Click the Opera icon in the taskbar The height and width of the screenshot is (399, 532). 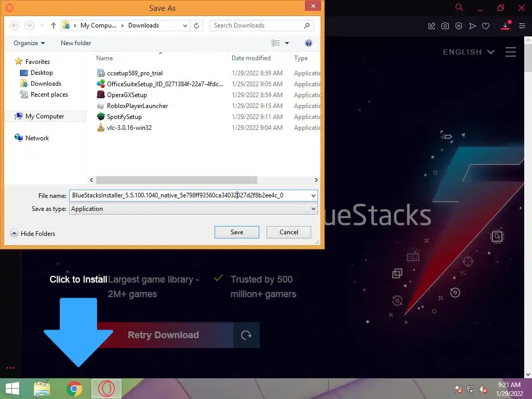(x=106, y=389)
